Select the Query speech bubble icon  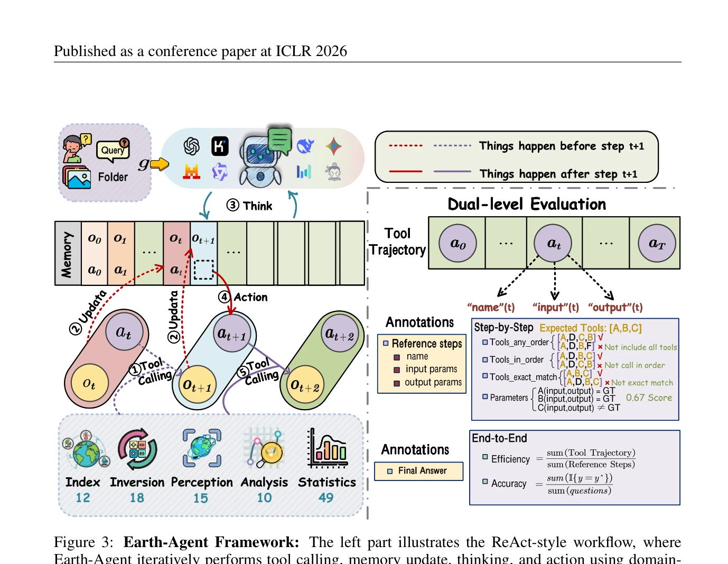[114, 150]
